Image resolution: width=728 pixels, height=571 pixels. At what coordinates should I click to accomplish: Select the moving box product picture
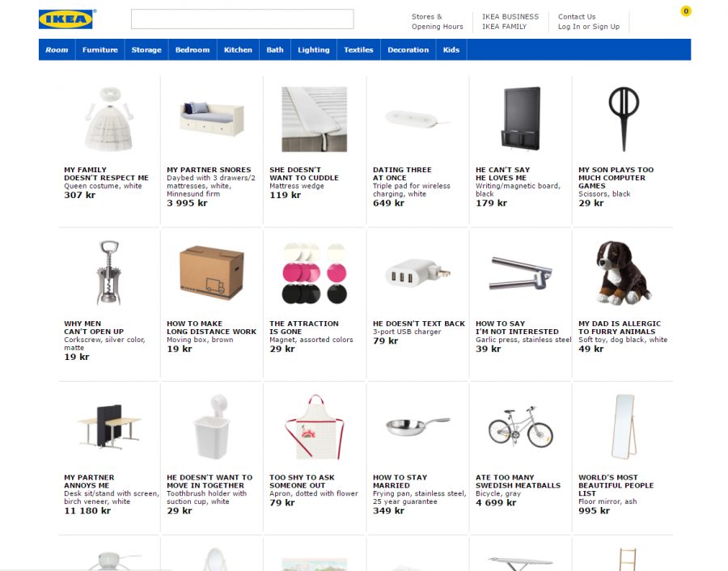212,273
